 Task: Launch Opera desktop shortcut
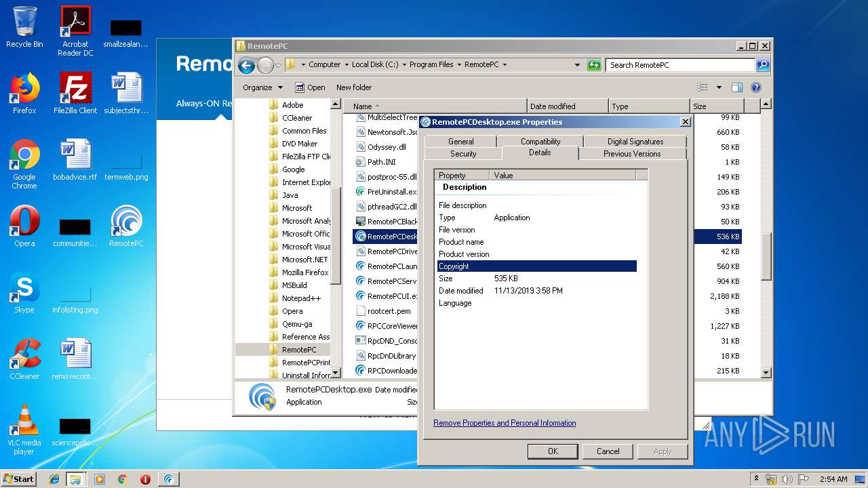pos(24,226)
